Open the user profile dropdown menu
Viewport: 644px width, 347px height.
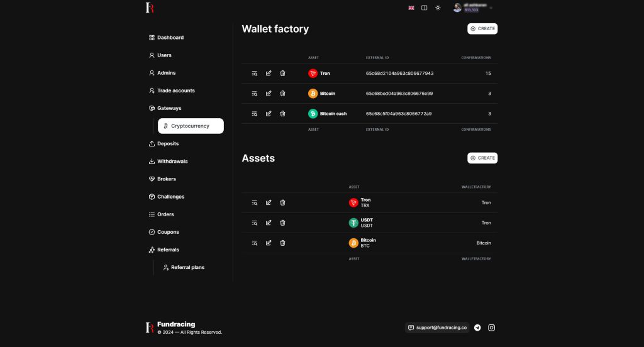(x=472, y=8)
